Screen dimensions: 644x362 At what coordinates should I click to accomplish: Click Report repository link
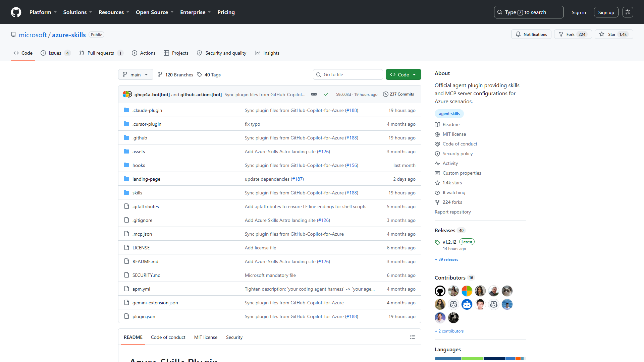click(x=453, y=212)
